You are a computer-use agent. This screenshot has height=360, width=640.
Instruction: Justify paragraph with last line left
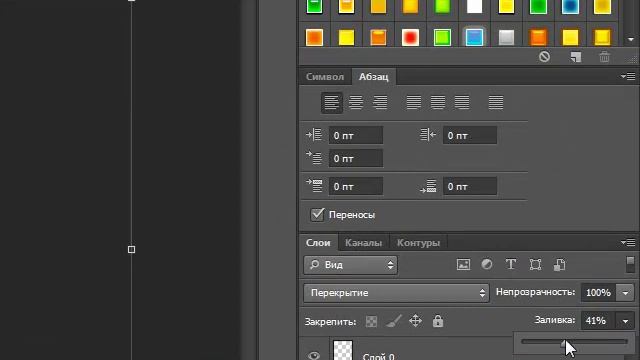point(413,102)
